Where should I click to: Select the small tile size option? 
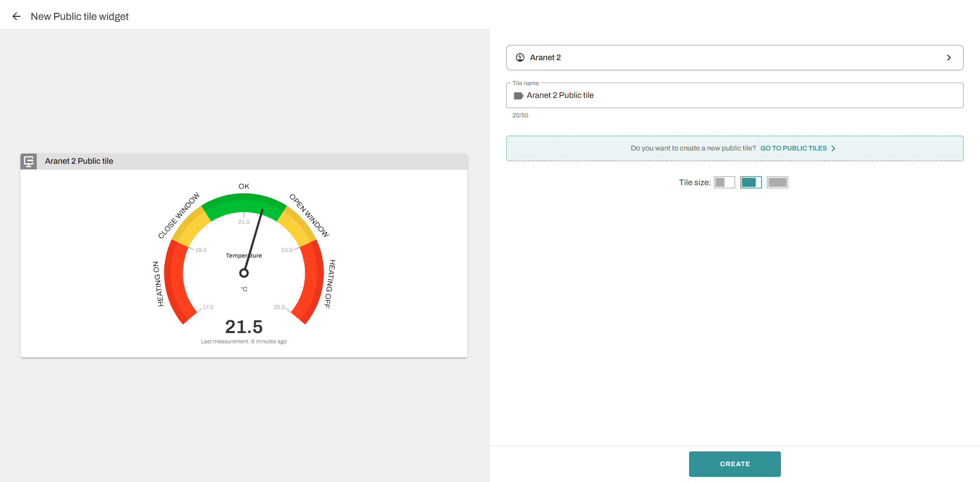pyautogui.click(x=724, y=183)
